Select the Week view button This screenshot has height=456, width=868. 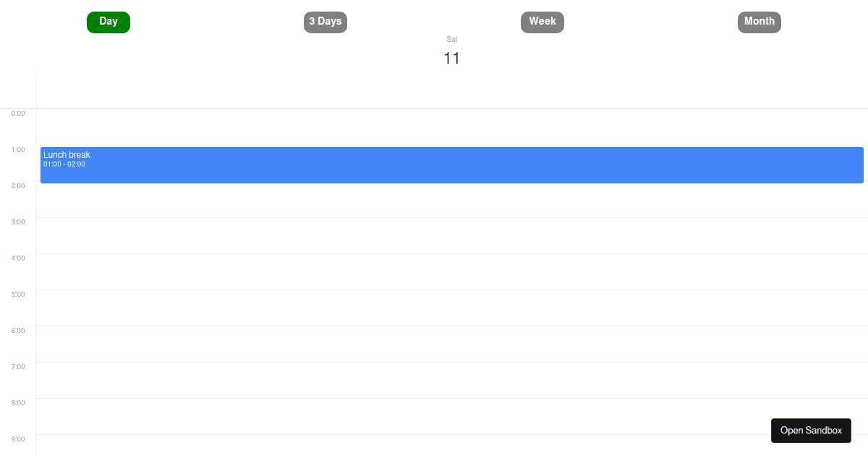542,22
